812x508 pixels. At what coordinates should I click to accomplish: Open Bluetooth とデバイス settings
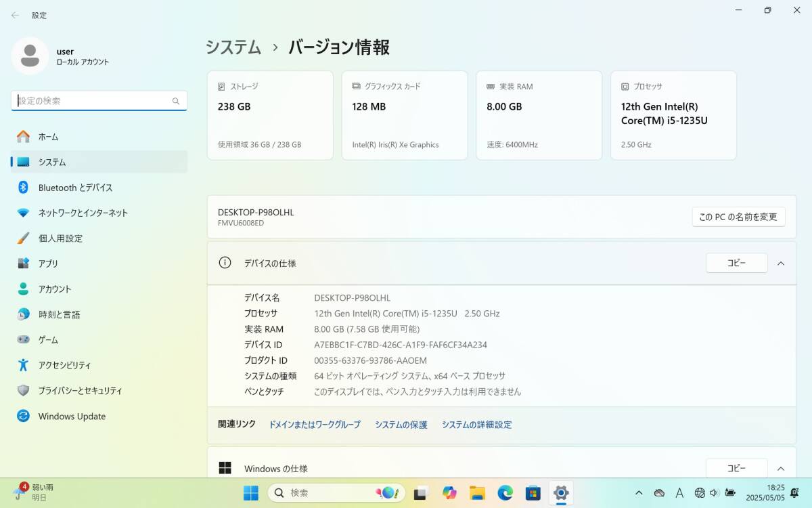[99, 188]
